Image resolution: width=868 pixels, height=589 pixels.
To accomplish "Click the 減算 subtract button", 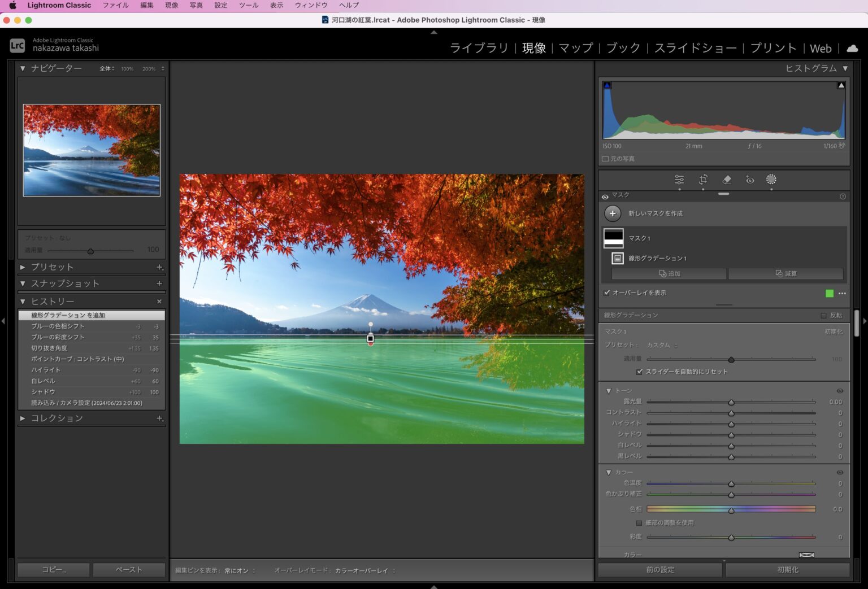I will 785,274.
